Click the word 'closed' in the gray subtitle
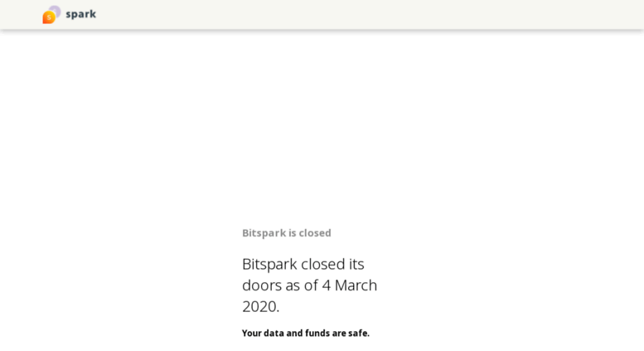Image resolution: width=644 pixels, height=351 pixels. point(315,233)
